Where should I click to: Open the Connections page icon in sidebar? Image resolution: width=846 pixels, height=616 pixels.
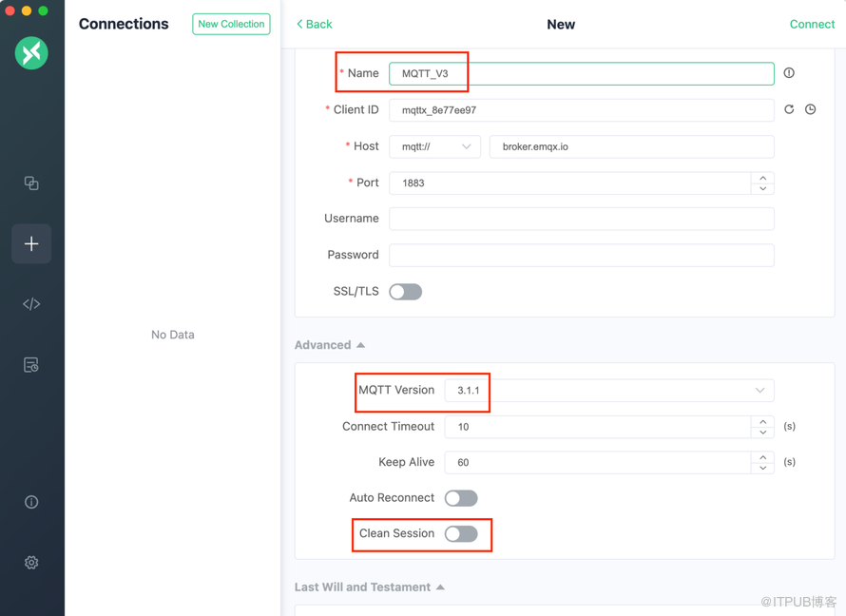tap(31, 183)
